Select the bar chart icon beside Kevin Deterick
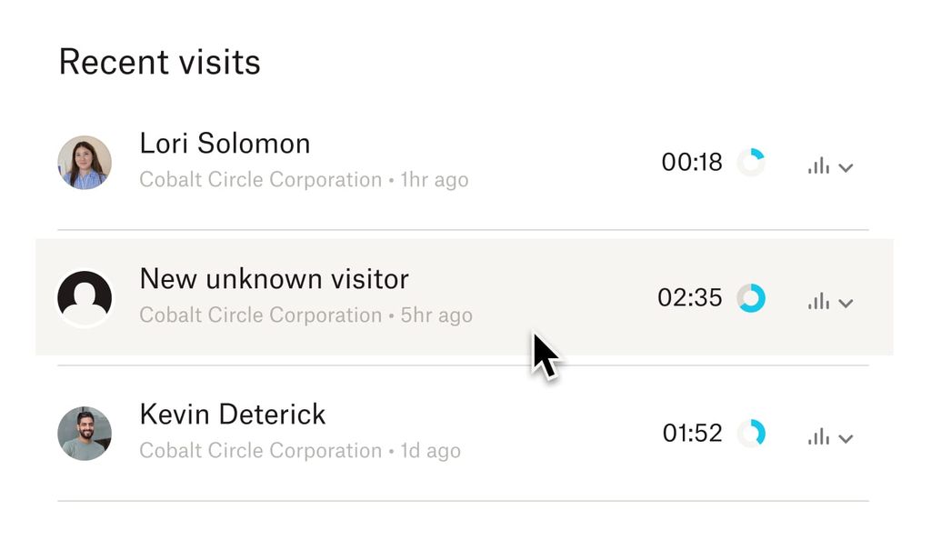This screenshot has height=560, width=931. 817,436
